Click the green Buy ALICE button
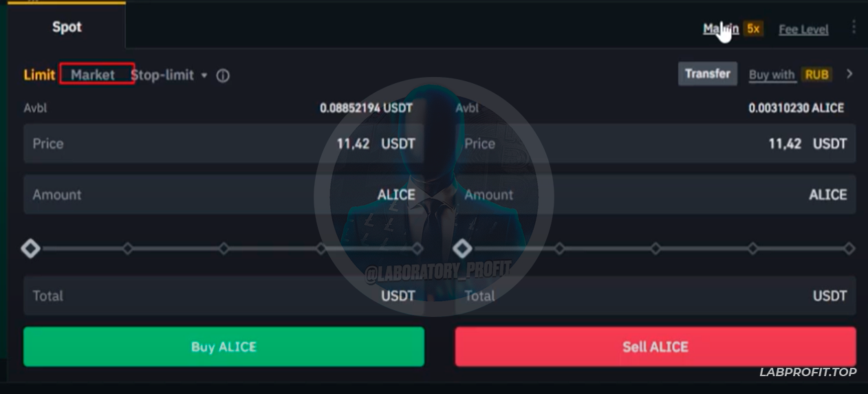The width and height of the screenshot is (868, 394). click(224, 347)
